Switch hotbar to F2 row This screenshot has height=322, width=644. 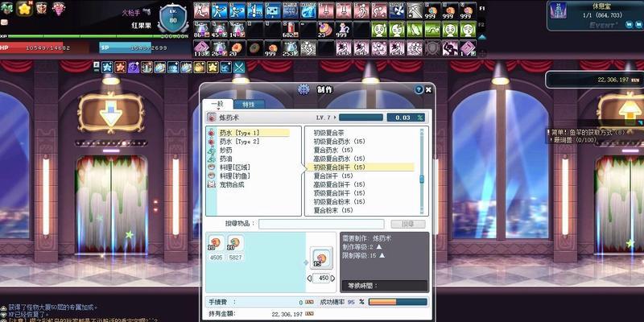482,25
